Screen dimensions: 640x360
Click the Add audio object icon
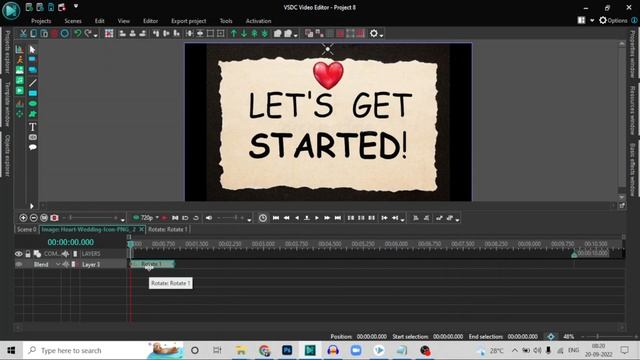20,80
